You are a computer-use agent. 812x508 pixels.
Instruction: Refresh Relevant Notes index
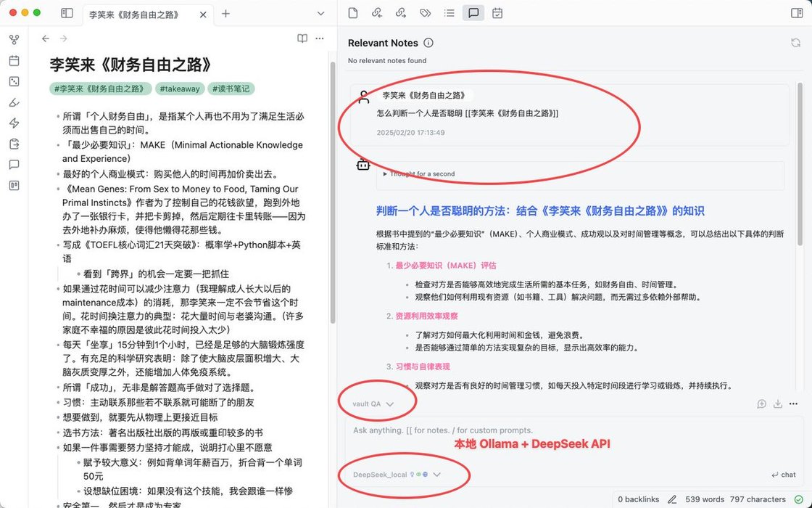795,43
